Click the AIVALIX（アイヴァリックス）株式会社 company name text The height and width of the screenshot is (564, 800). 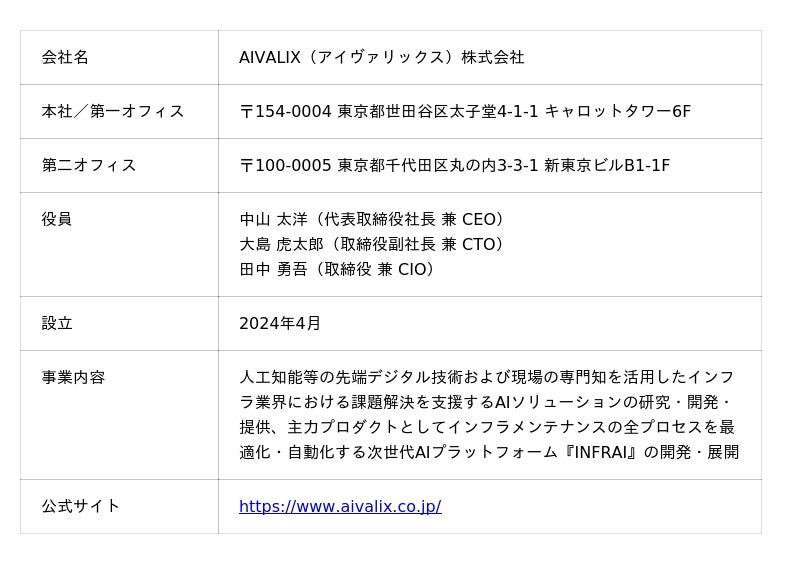381,58
